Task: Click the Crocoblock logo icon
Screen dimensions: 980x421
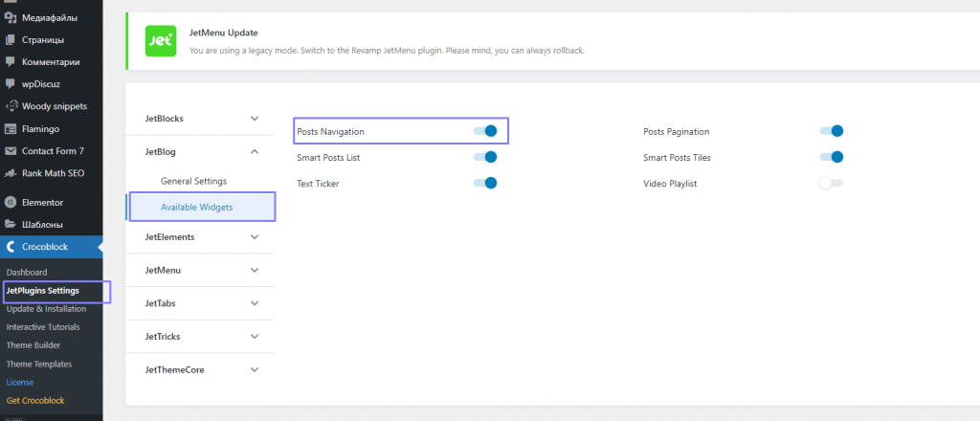Action: (10, 247)
